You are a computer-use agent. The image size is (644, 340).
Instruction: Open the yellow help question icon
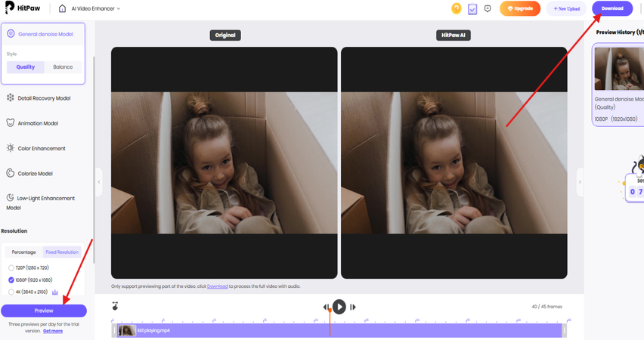click(x=457, y=8)
